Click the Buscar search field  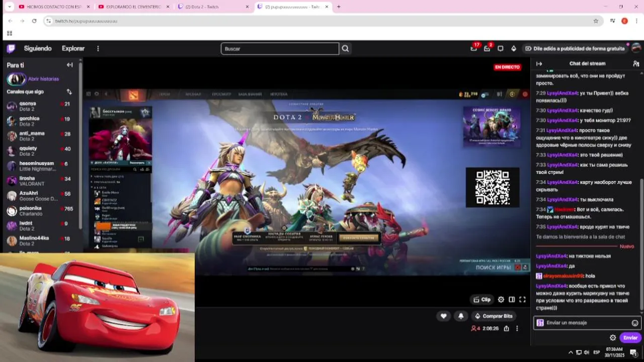coord(280,49)
